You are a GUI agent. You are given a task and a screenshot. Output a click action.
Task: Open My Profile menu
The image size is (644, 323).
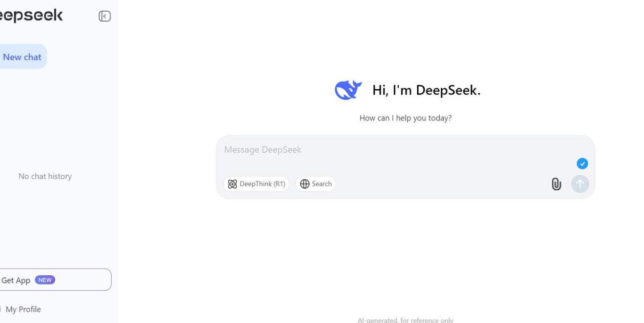point(23,309)
